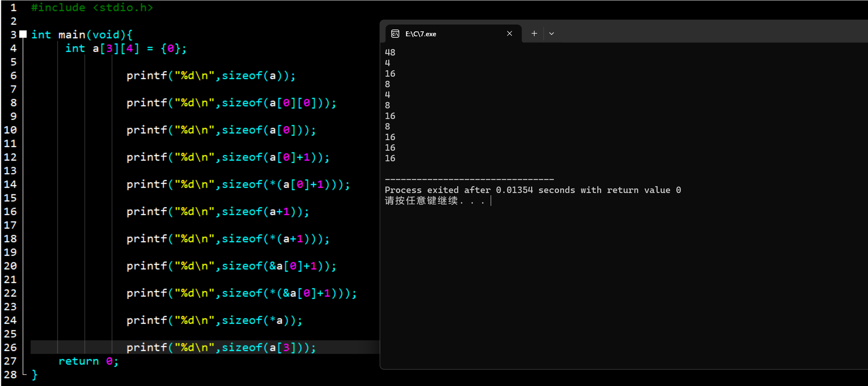Expand the terminal profile dropdown chevron
The image size is (868, 386).
(x=552, y=34)
